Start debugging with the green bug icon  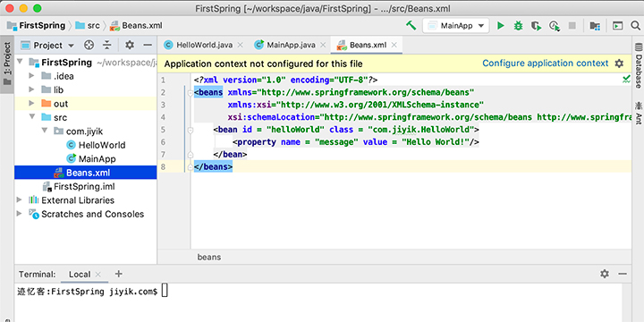(518, 26)
